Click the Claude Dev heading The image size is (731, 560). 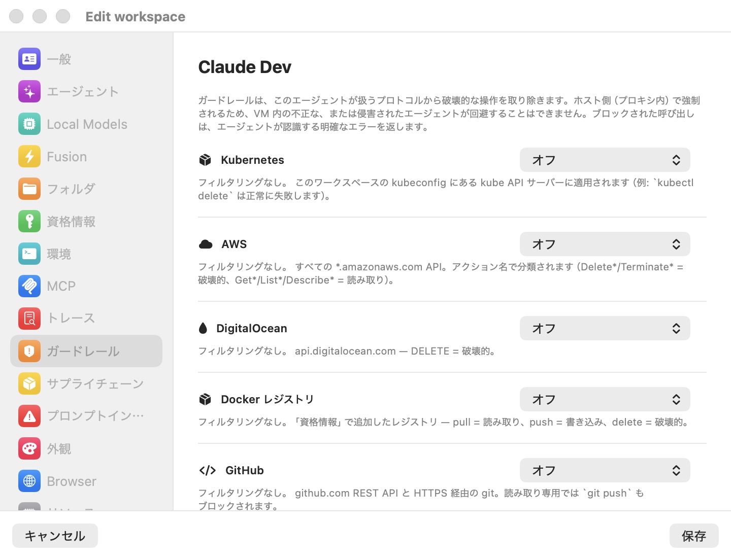pos(245,67)
